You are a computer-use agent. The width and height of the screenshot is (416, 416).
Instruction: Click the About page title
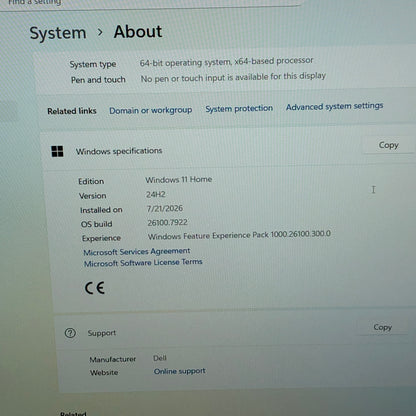[x=138, y=32]
